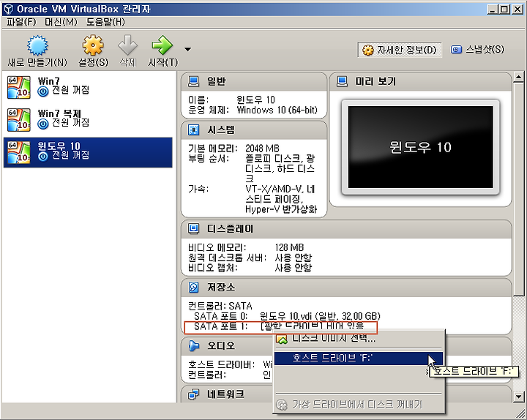
Task: Open the 시스템 section header
Action: pos(254,130)
